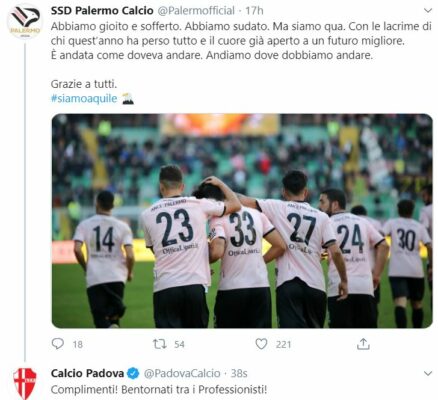Click the eagle emoji after the hashtag

pyautogui.click(x=127, y=99)
